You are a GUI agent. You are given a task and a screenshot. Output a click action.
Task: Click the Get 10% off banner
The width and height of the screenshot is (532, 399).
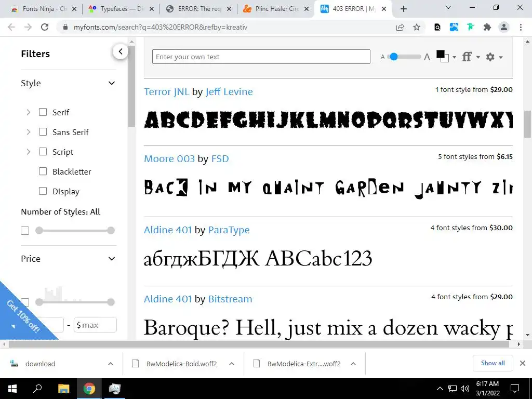[23, 316]
